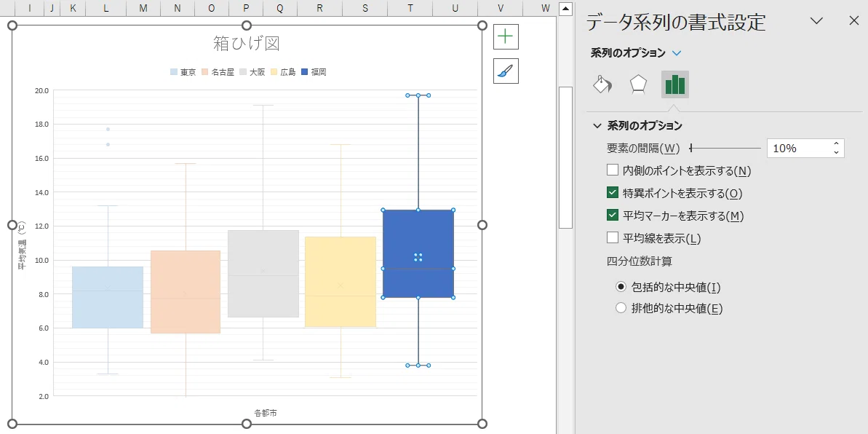Collapse the 系列のオプション section
The image size is (868, 434).
pyautogui.click(x=597, y=126)
